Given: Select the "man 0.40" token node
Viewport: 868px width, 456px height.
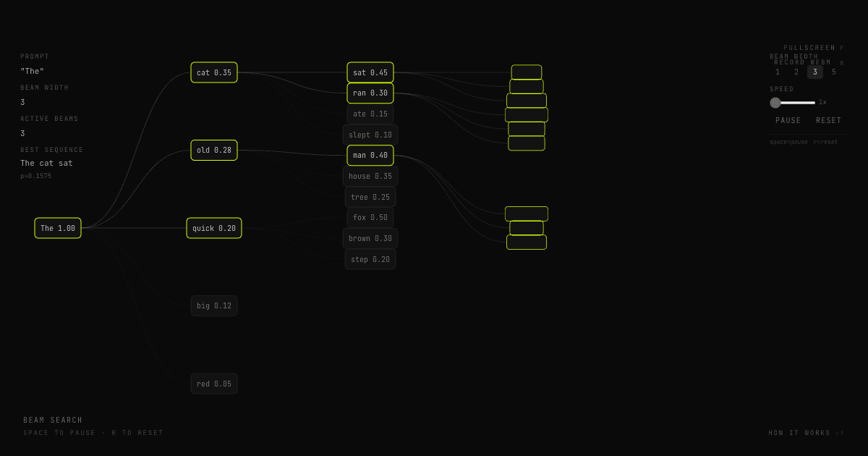Looking at the screenshot, I should (370, 155).
